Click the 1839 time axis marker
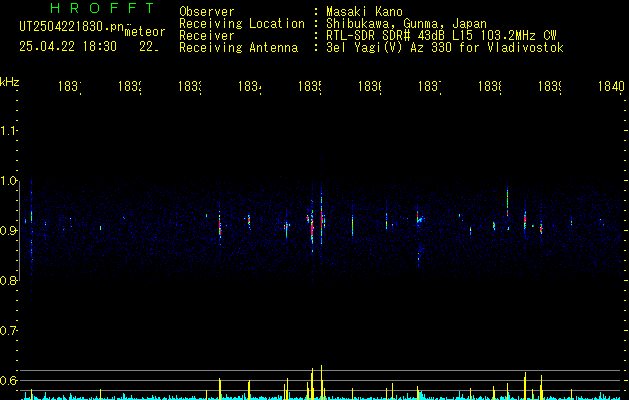This screenshot has width=629, height=400. tap(550, 86)
